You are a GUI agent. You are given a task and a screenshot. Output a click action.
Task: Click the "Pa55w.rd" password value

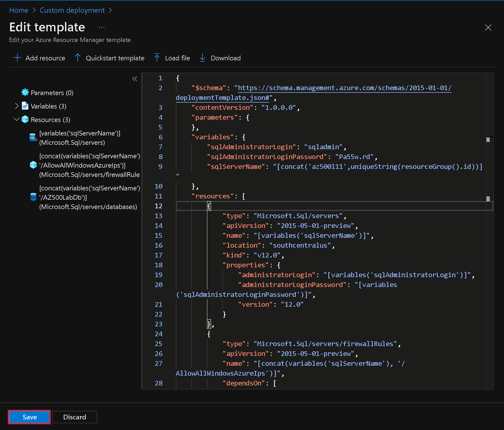355,157
